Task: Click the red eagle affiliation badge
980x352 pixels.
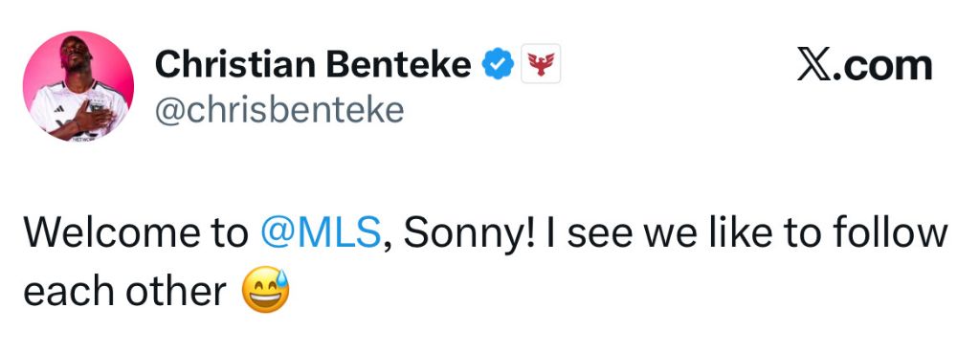Action: tap(541, 64)
